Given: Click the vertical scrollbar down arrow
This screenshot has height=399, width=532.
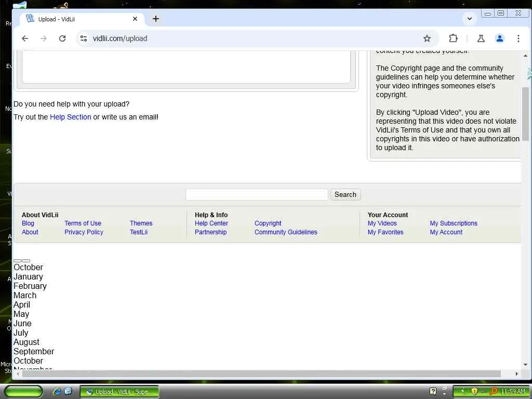Looking at the screenshot, I should coord(526,365).
